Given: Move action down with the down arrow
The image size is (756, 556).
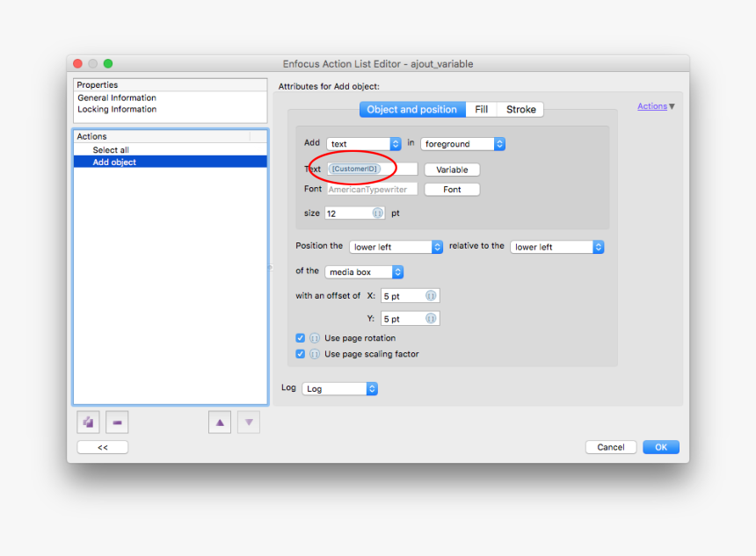Looking at the screenshot, I should point(249,422).
